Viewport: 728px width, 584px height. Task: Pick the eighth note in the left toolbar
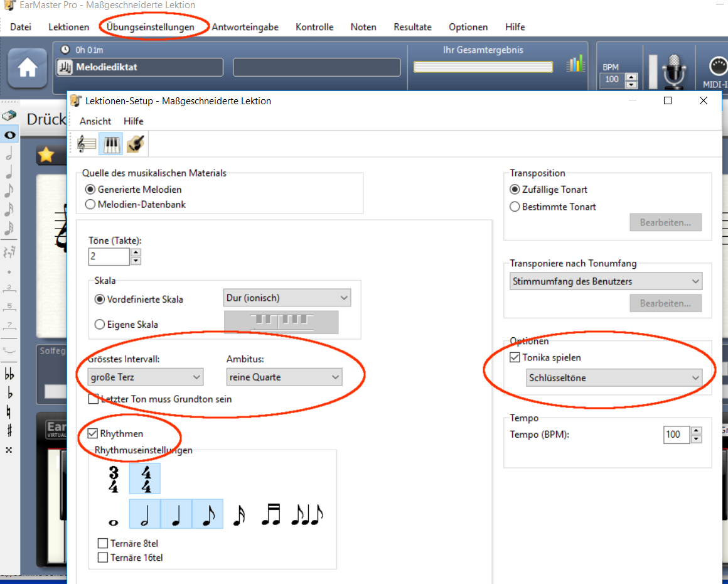coord(9,190)
